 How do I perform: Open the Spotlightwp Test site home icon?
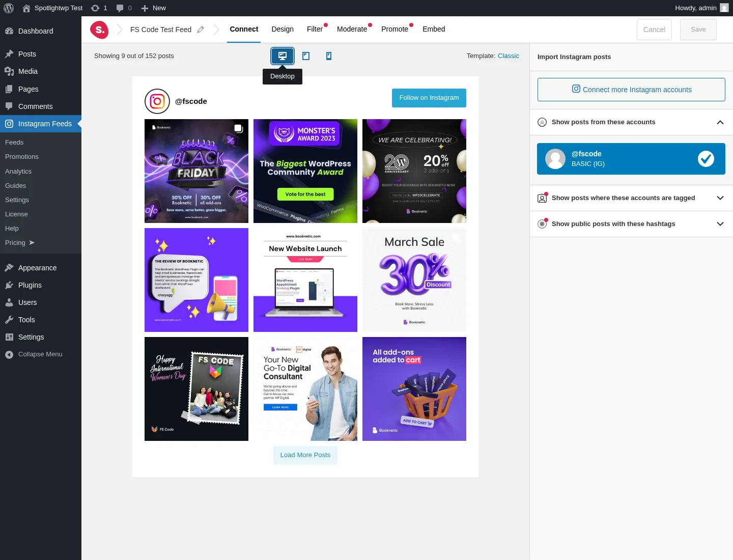point(26,8)
